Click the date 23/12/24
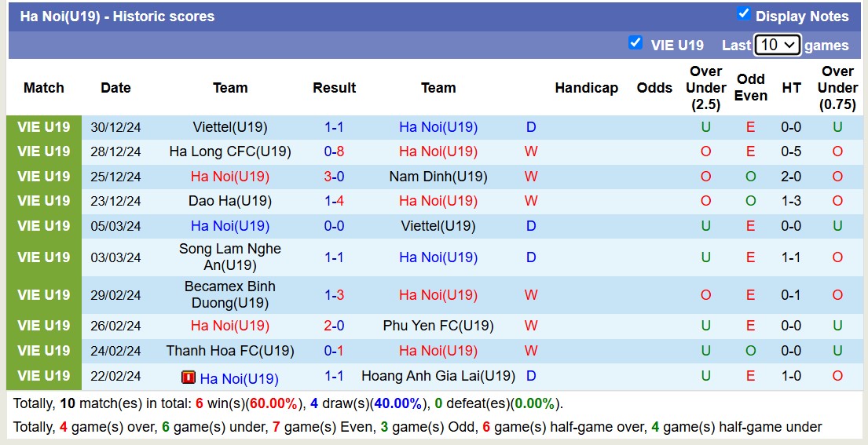Screen dimensions: 868x445 [115, 201]
